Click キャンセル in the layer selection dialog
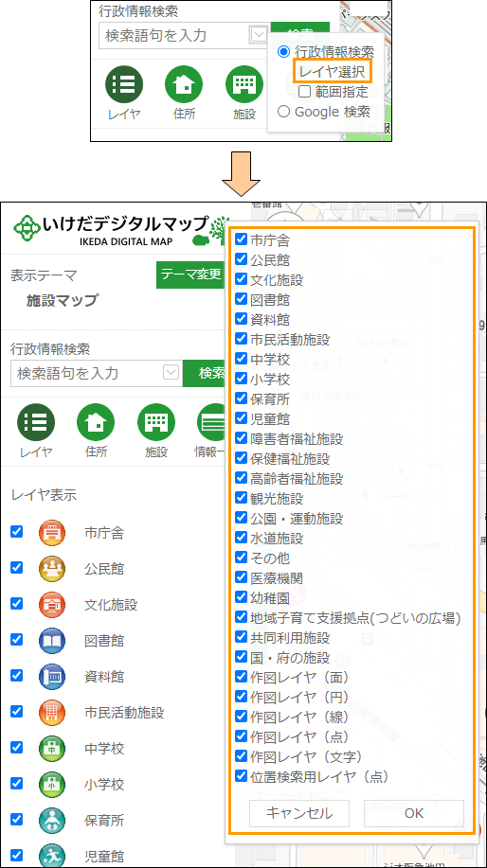Image resolution: width=487 pixels, height=868 pixels. click(x=299, y=813)
